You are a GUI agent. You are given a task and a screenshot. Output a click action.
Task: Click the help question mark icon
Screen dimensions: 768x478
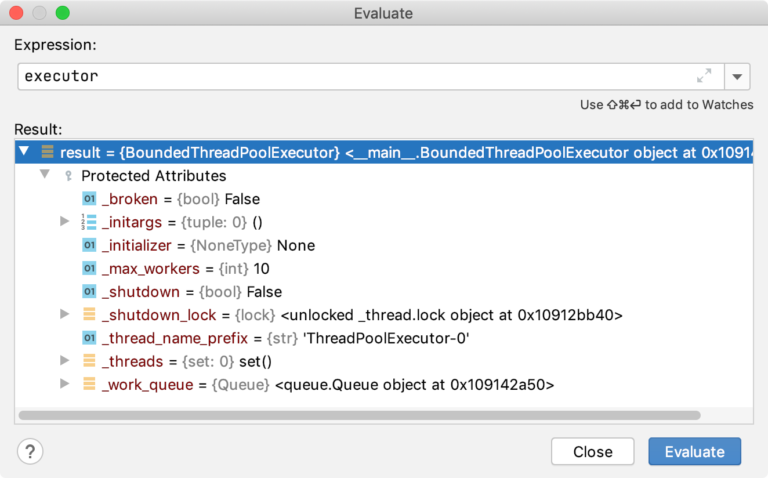click(30, 451)
